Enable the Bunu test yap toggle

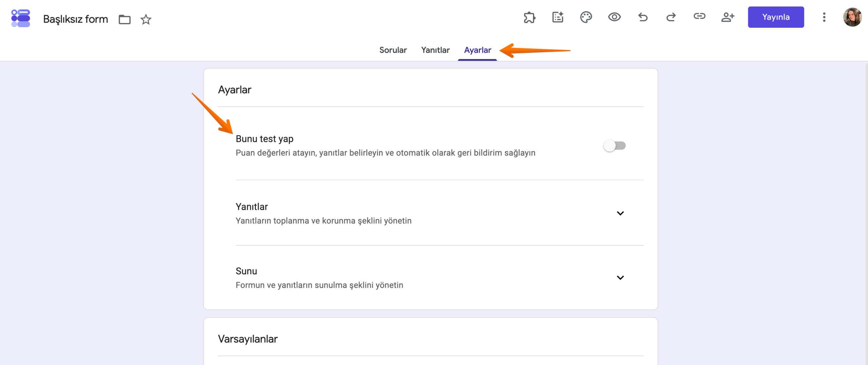[x=615, y=146]
